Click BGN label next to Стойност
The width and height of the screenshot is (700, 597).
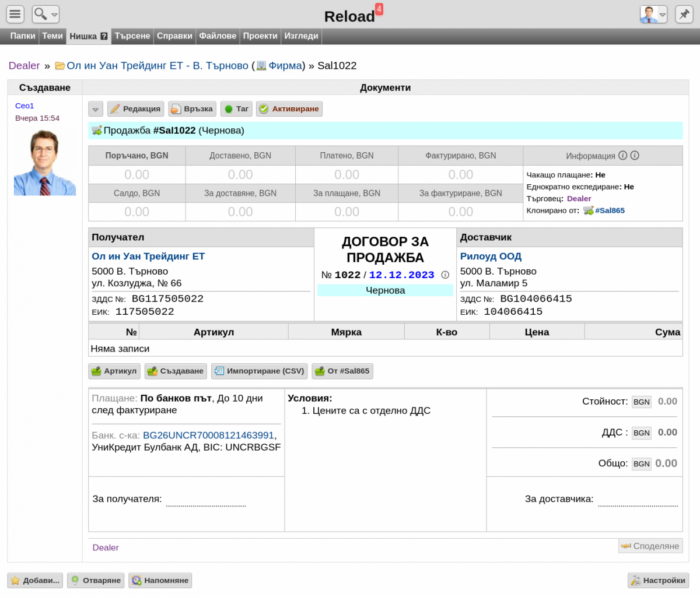642,402
